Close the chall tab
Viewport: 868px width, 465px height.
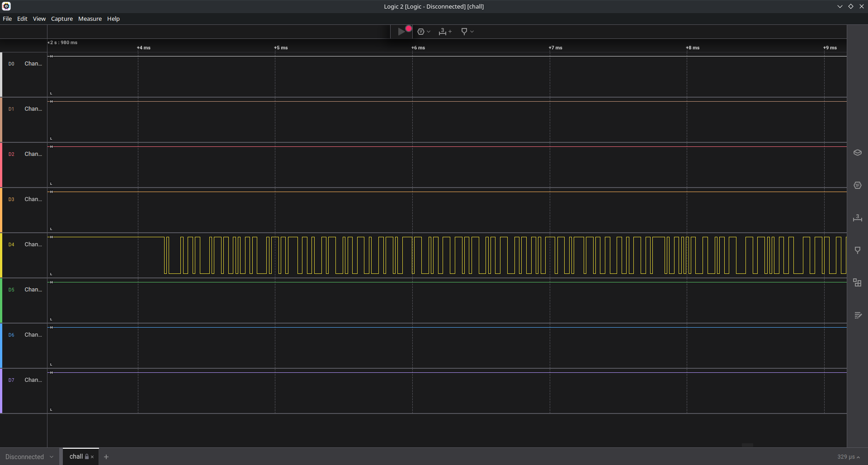pyautogui.click(x=92, y=457)
